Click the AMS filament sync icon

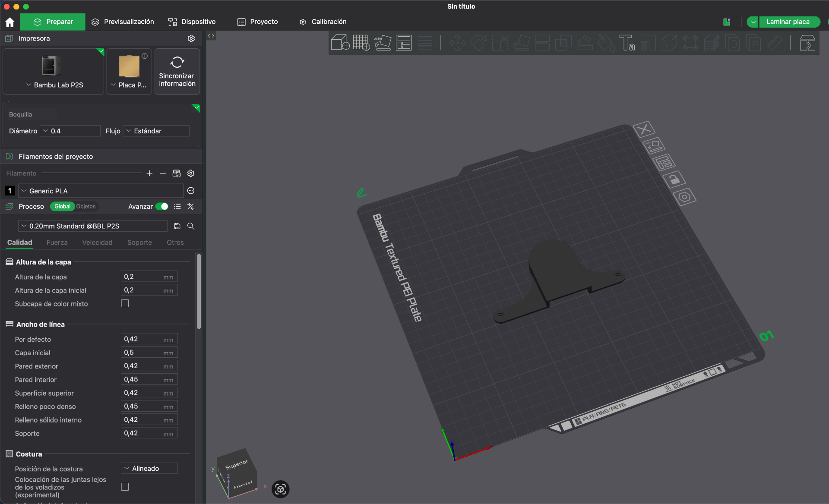point(177,173)
